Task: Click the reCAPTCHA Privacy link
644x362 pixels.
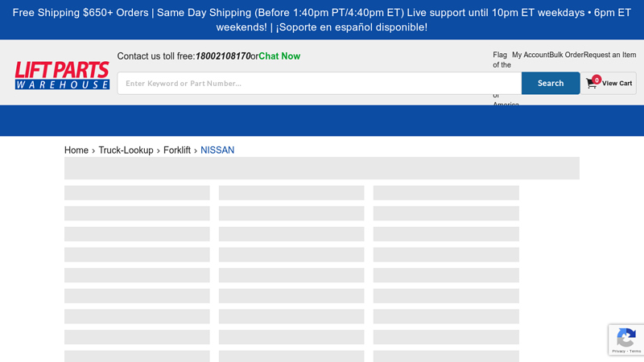Action: (618, 352)
